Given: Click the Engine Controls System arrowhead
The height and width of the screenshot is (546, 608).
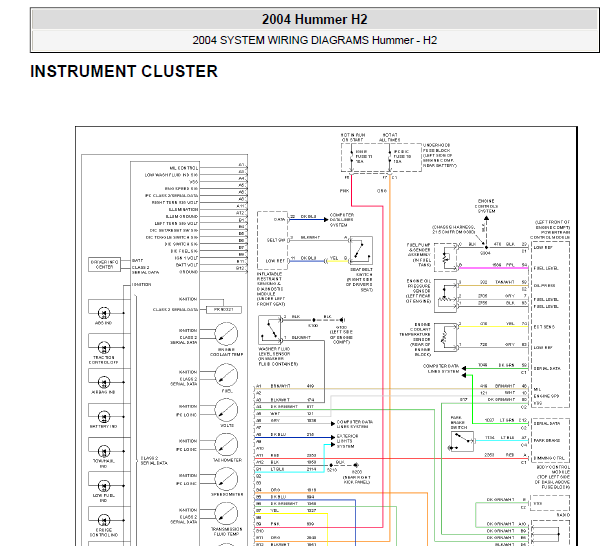Looking at the screenshot, I should click(x=486, y=218).
